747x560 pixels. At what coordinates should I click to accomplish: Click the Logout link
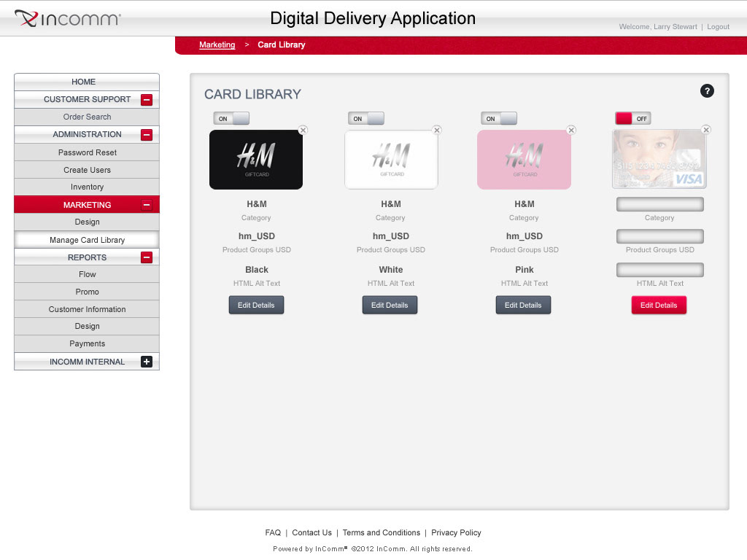pyautogui.click(x=718, y=27)
